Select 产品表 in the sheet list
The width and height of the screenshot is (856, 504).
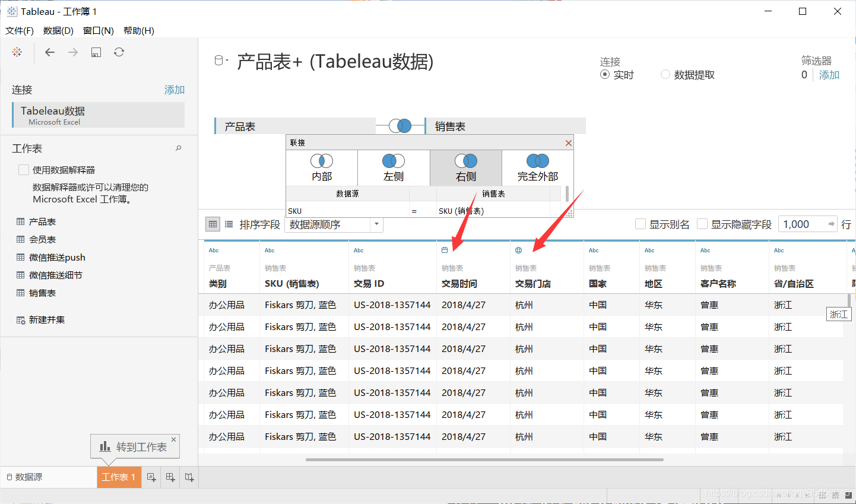[42, 221]
